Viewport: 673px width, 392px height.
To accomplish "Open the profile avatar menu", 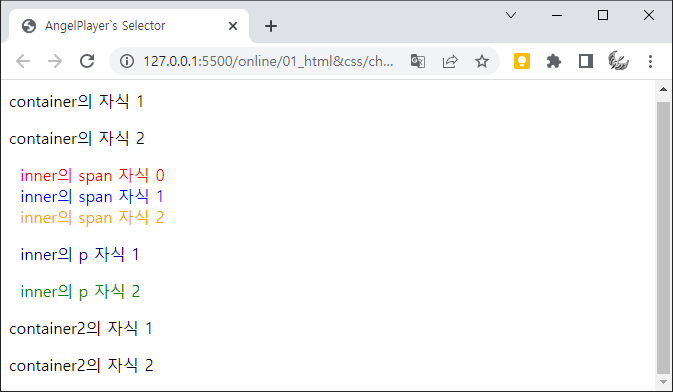I will pos(618,61).
